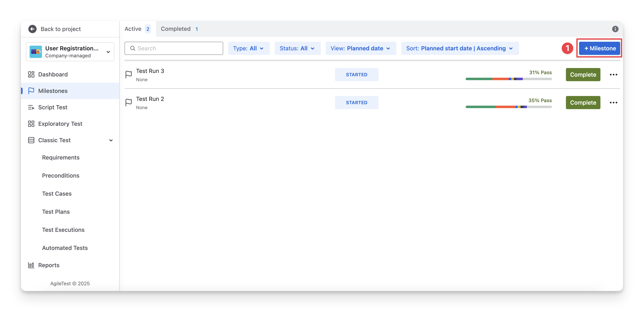The width and height of the screenshot is (644, 312).
Task: Complete the Test Run 3 milestone
Action: (583, 75)
